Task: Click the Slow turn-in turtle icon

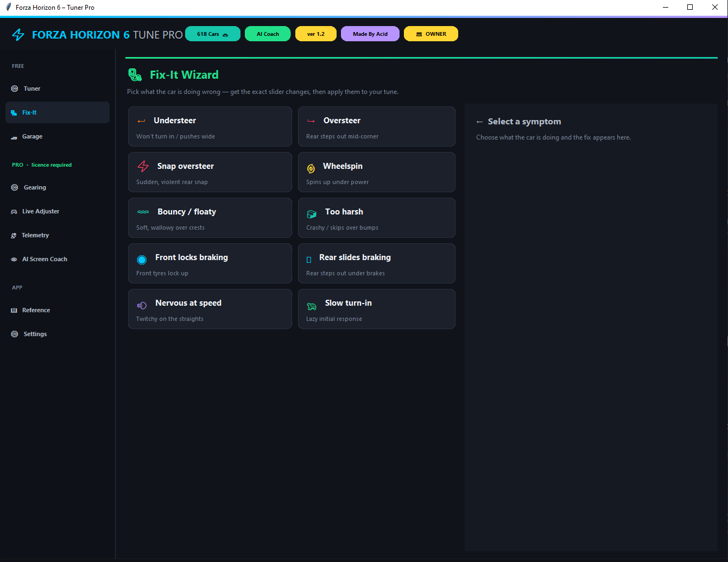Action: (312, 306)
